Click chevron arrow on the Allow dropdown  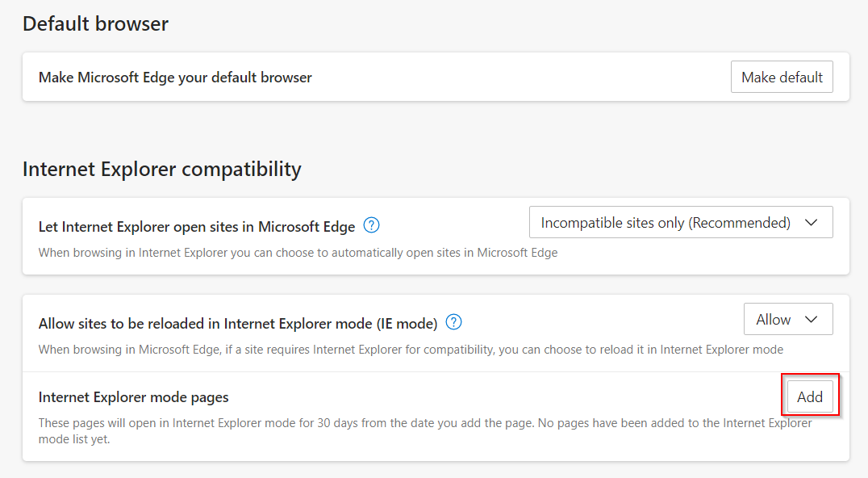tap(812, 320)
